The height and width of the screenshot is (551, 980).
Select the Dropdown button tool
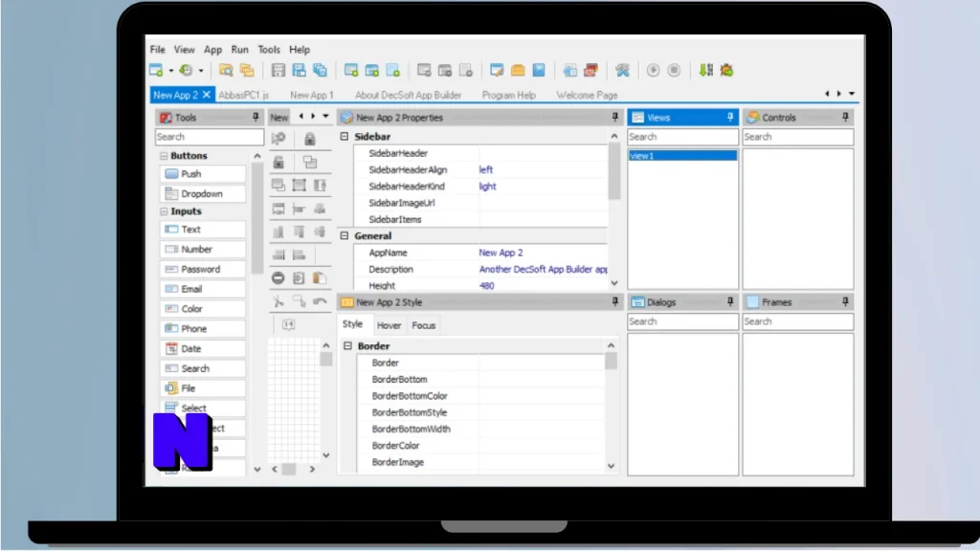[204, 193]
